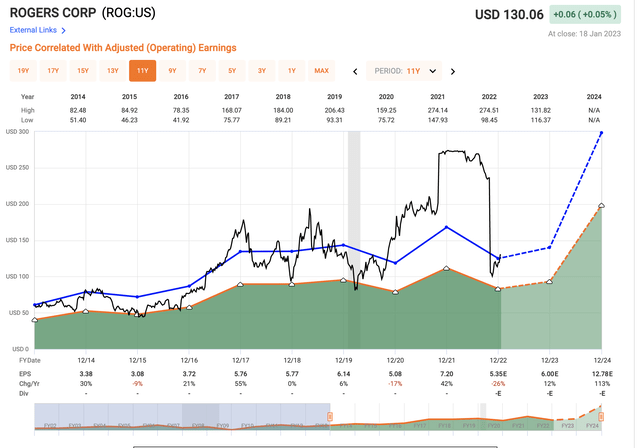This screenshot has height=448, width=640.
Task: Select the 17Y period button
Action: click(53, 71)
